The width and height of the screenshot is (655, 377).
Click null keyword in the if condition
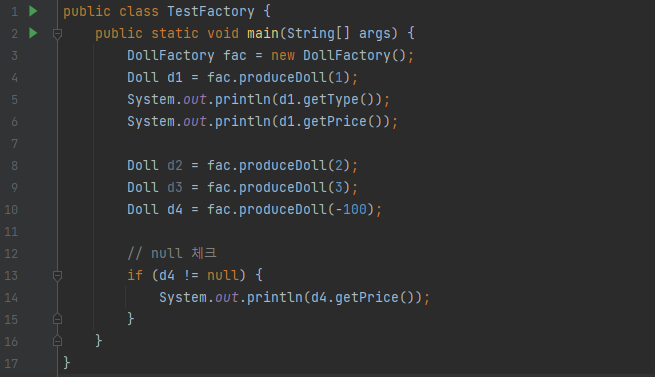click(x=223, y=275)
